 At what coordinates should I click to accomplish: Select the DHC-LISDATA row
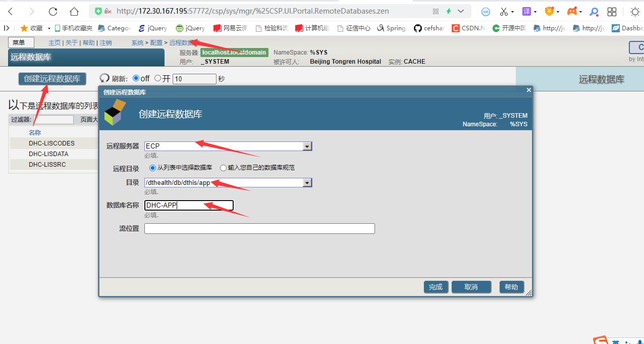point(53,154)
